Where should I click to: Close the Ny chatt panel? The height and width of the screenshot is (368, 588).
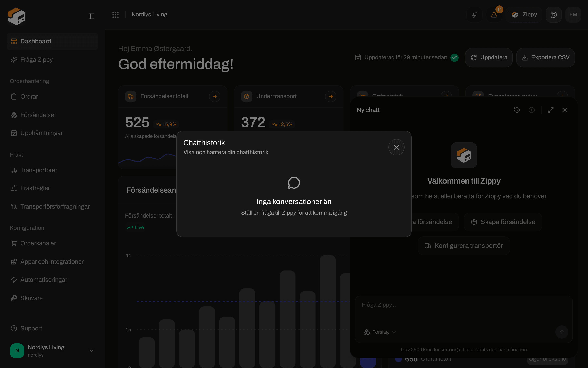[565, 110]
